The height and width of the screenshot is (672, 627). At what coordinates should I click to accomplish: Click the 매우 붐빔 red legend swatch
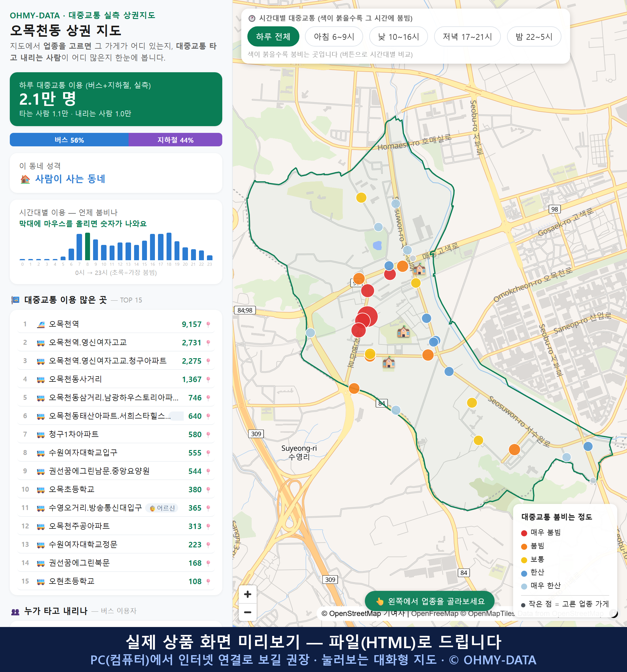pyautogui.click(x=524, y=533)
